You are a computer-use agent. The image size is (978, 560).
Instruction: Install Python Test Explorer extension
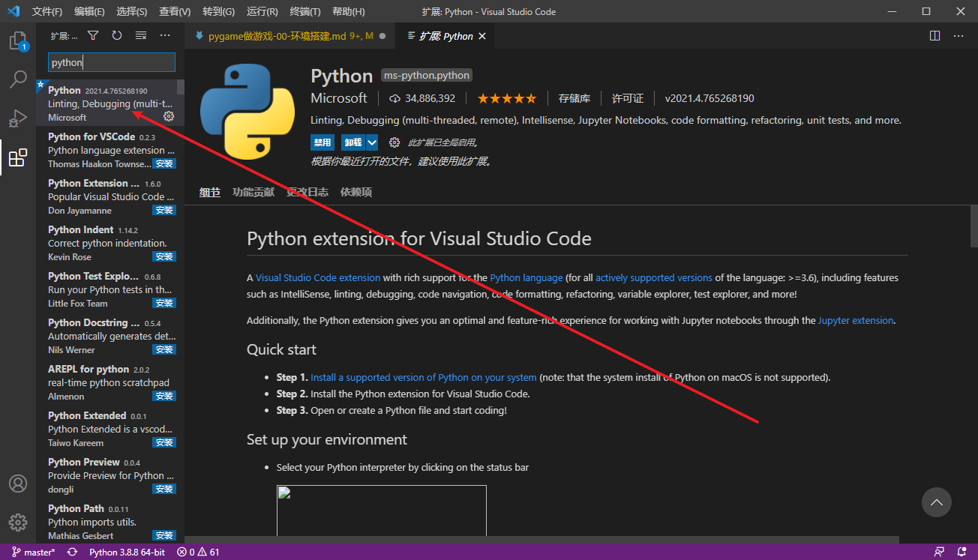pyautogui.click(x=164, y=304)
